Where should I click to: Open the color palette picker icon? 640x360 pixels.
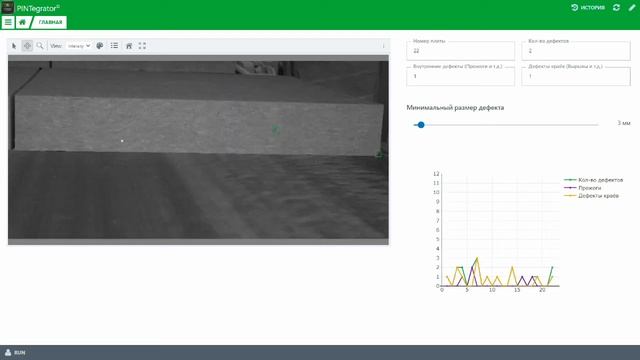coord(100,46)
